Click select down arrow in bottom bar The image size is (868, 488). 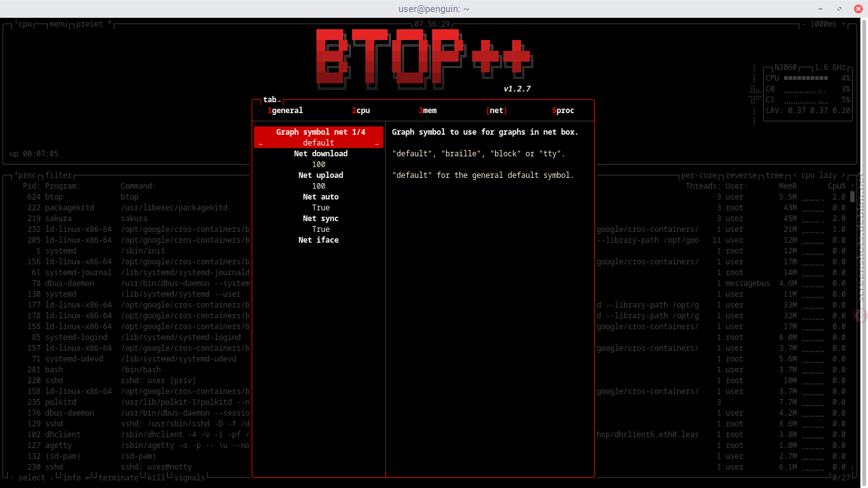[52, 478]
